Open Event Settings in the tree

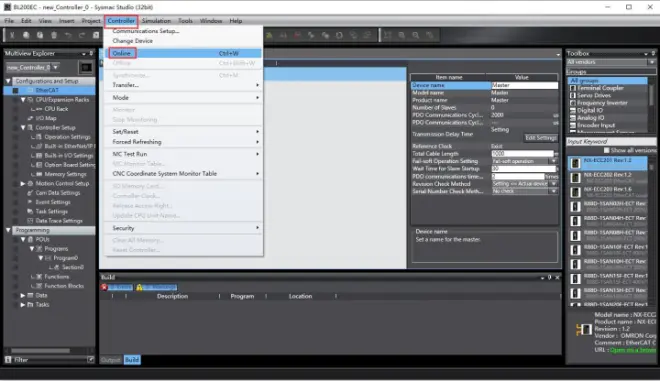click(x=53, y=202)
